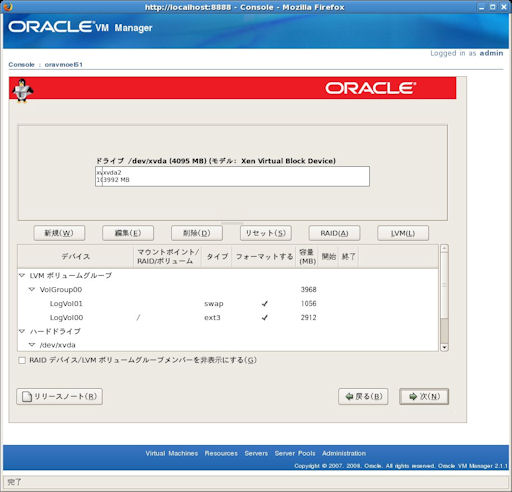Sort by the デバイス column header

pos(76,256)
